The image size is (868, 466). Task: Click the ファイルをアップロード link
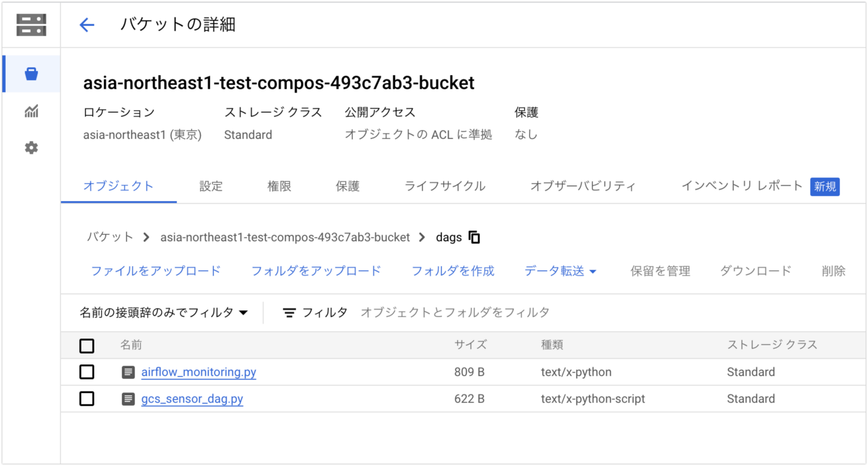pos(156,271)
